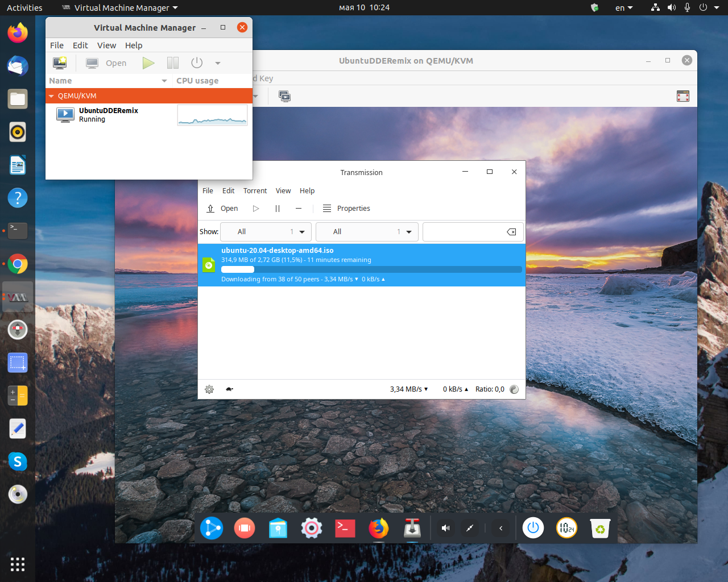
Task: Expand the power button dropdown arrow
Action: [x=218, y=63]
